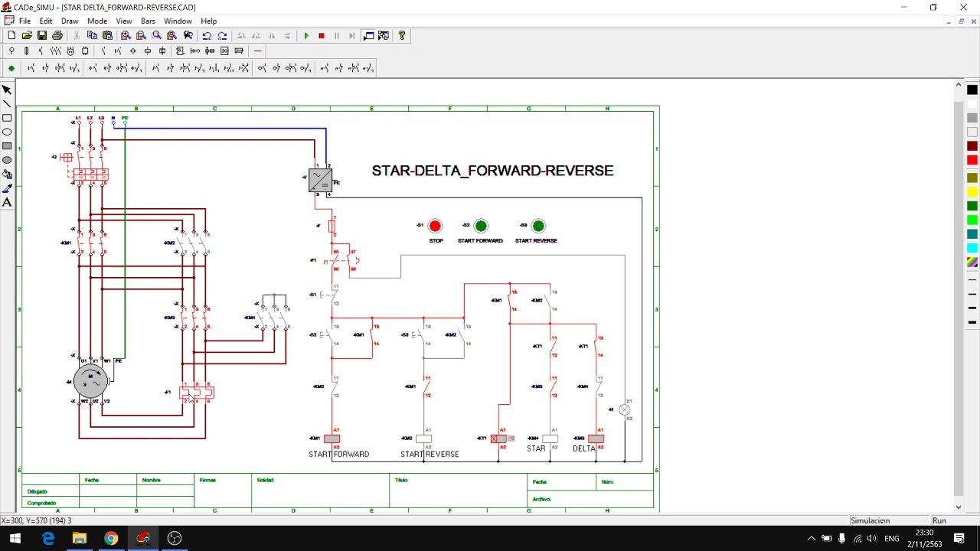Image resolution: width=980 pixels, height=551 pixels.
Task: Select the Rectangle drawing tool
Action: tap(7, 118)
